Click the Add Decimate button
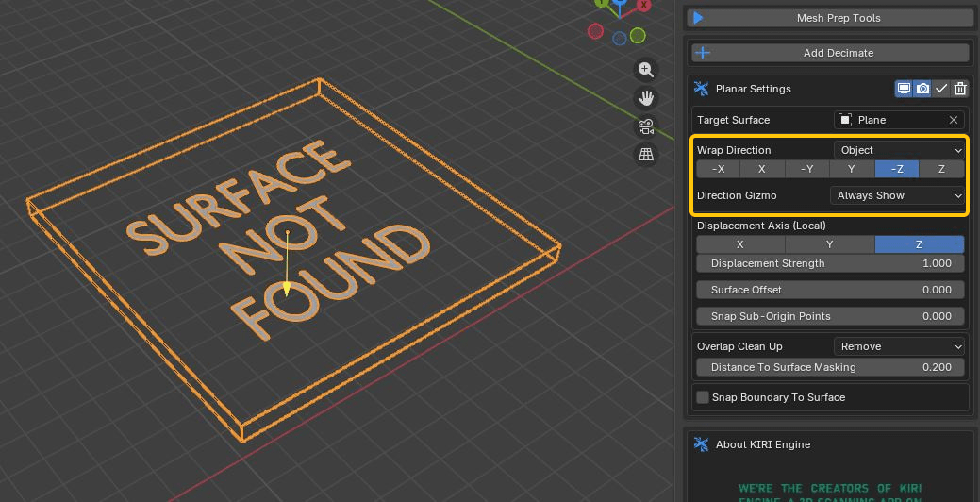 [830, 53]
